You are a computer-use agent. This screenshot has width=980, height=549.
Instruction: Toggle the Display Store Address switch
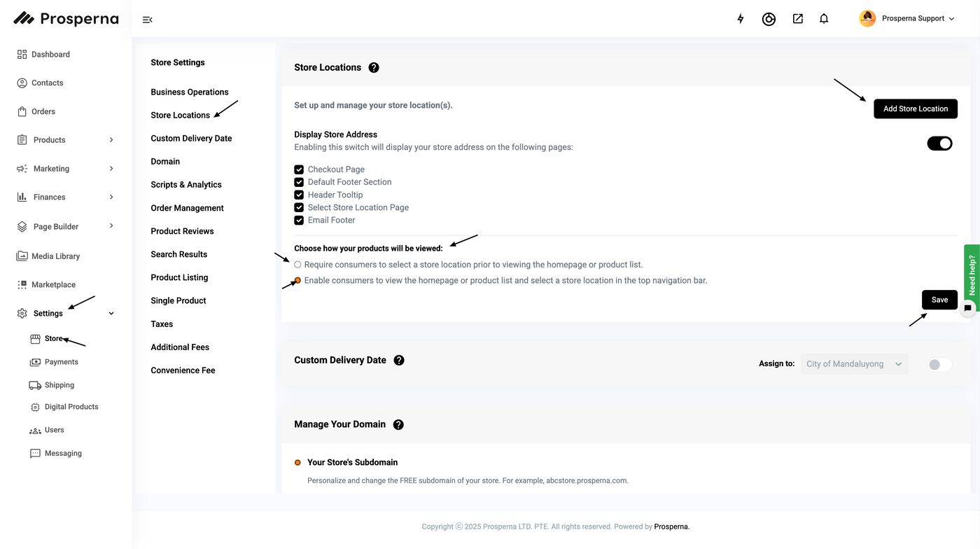939,144
